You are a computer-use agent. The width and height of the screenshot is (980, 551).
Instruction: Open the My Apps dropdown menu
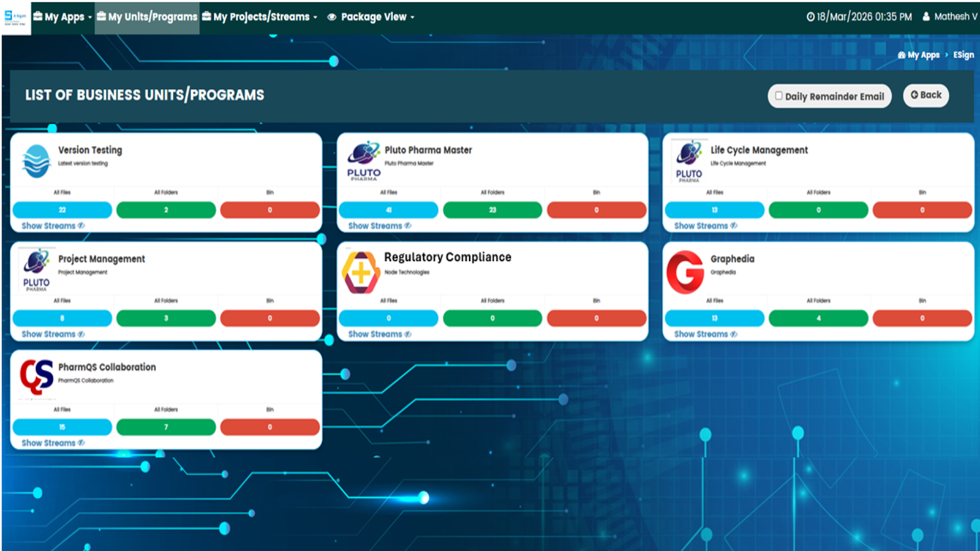62,17
